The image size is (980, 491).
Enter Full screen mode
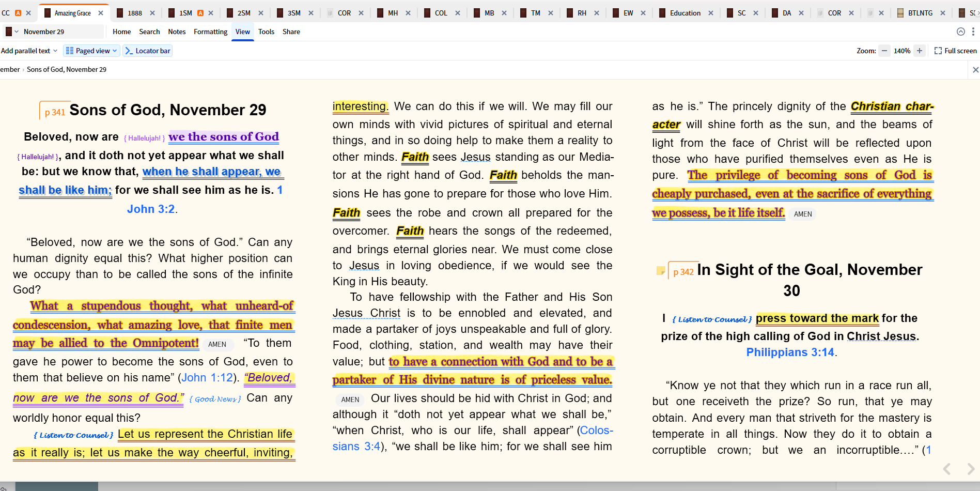tap(955, 51)
